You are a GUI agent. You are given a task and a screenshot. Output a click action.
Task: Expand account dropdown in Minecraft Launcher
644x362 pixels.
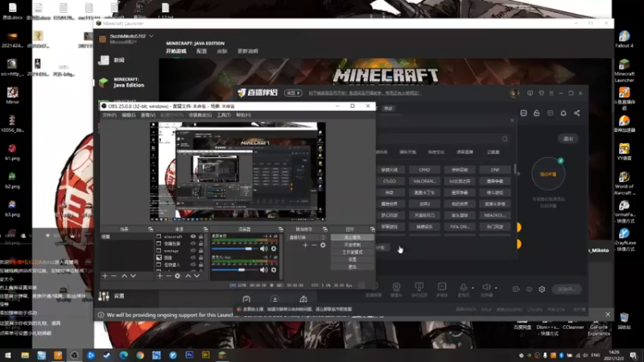tap(151, 36)
